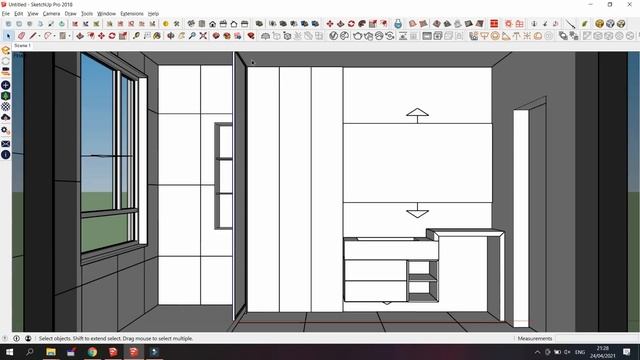Click the status bar person icon
The height and width of the screenshot is (360, 640).
tap(28, 338)
